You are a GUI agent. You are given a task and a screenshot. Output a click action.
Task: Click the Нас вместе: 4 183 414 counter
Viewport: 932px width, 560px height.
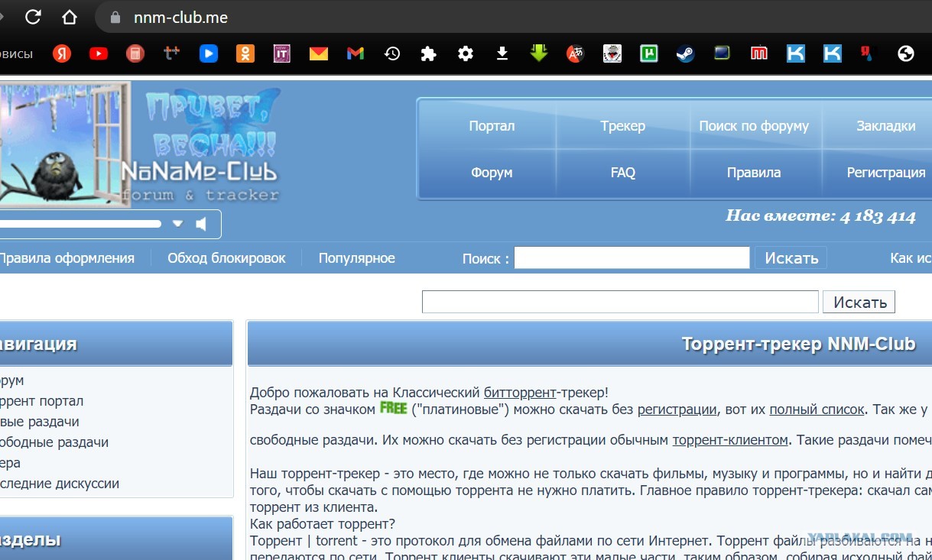click(x=820, y=216)
